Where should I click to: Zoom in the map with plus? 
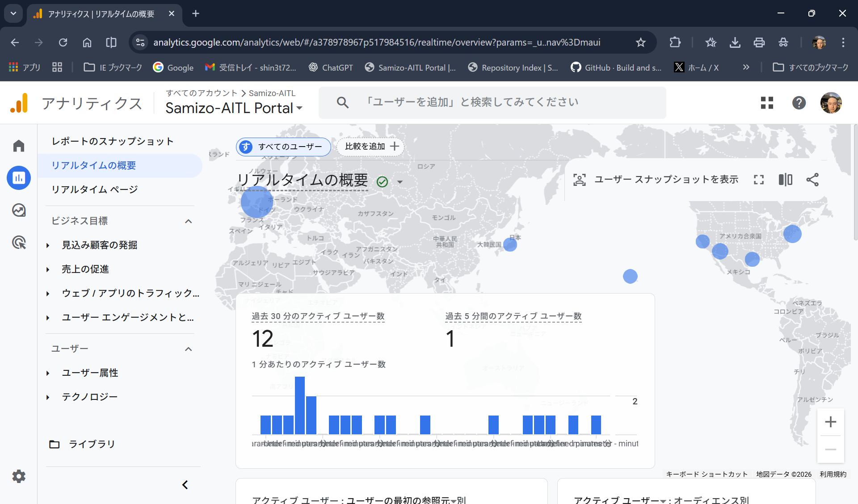tap(830, 422)
